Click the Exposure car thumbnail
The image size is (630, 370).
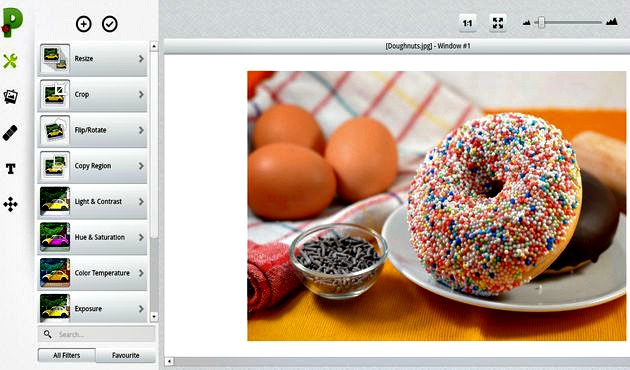[x=55, y=308]
